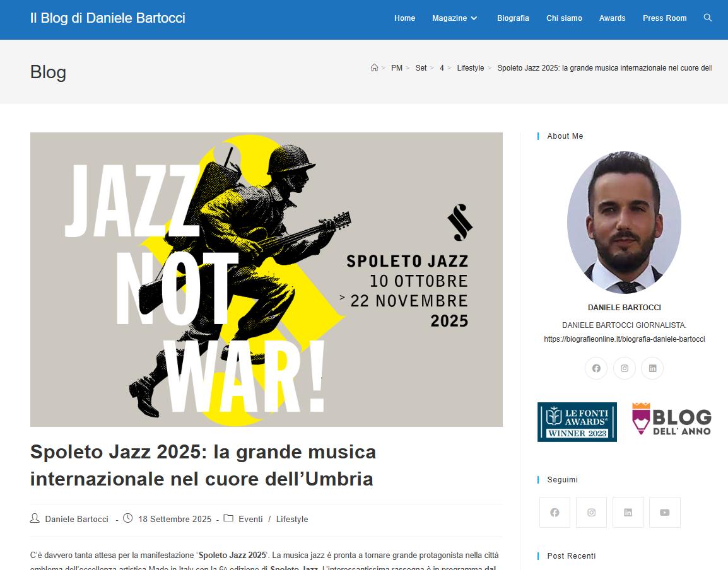Open author link Daniele Bartocci in post meta
The image size is (728, 570).
[76, 519]
